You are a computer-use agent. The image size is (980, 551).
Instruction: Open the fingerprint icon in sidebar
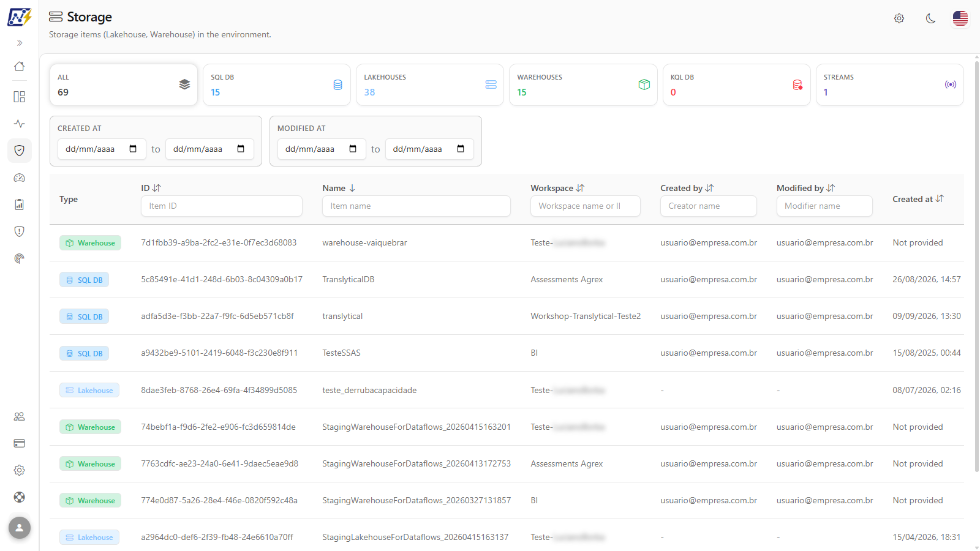(x=20, y=258)
